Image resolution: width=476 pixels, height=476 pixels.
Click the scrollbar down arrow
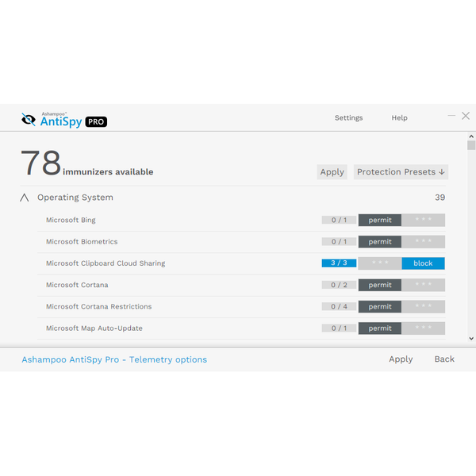[471, 339]
